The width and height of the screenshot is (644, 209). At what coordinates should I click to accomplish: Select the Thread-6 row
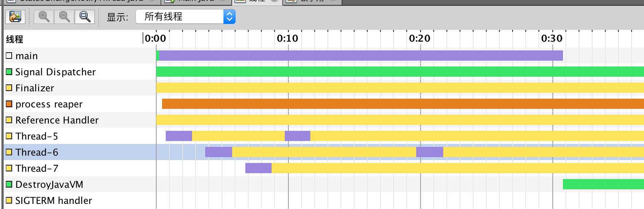coord(37,152)
